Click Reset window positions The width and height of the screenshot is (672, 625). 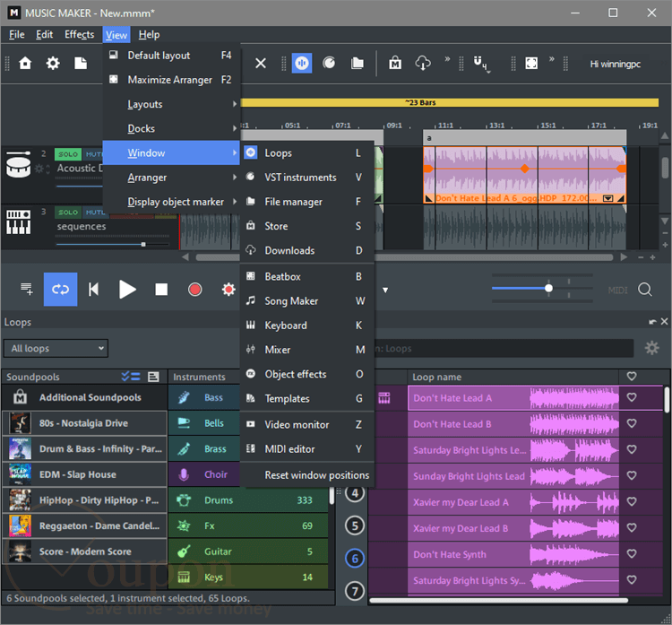(x=307, y=475)
